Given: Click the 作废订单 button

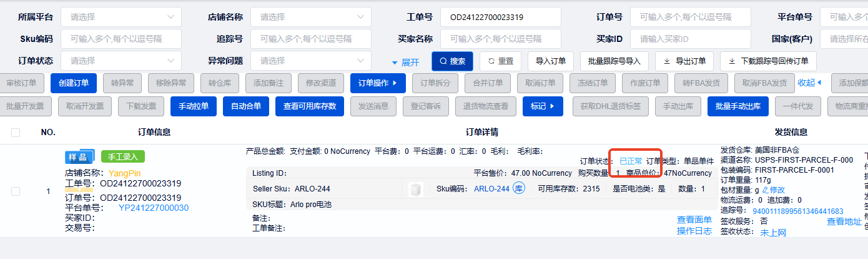Looking at the screenshot, I should [x=645, y=83].
